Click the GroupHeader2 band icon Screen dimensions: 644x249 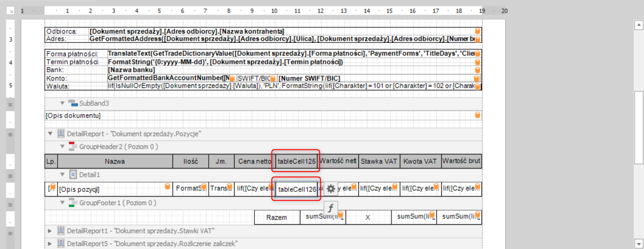pos(73,146)
